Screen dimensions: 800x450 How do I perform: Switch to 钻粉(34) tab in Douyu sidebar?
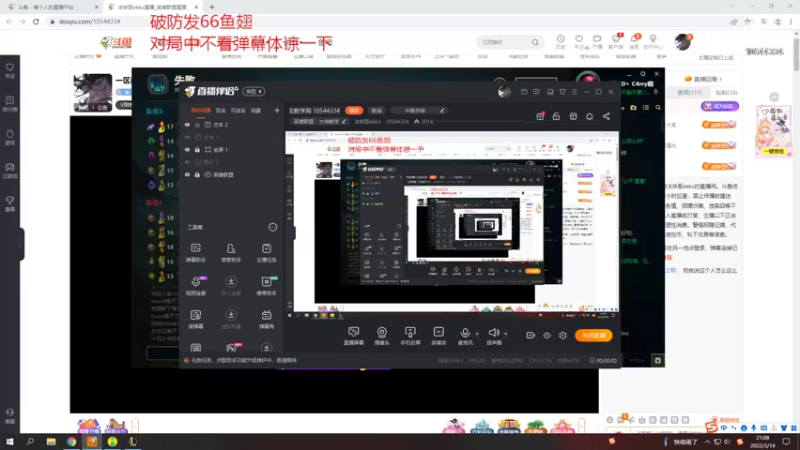point(726,92)
